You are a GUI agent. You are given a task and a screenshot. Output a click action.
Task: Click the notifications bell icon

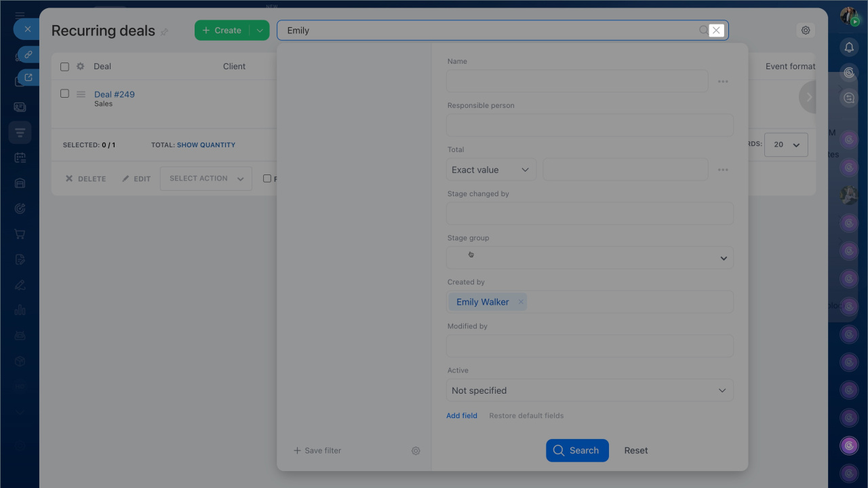(848, 47)
